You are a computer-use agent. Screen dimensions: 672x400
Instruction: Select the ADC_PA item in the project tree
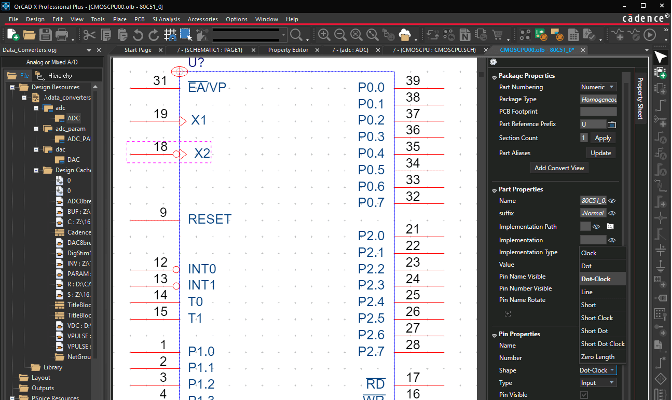[x=78, y=139]
